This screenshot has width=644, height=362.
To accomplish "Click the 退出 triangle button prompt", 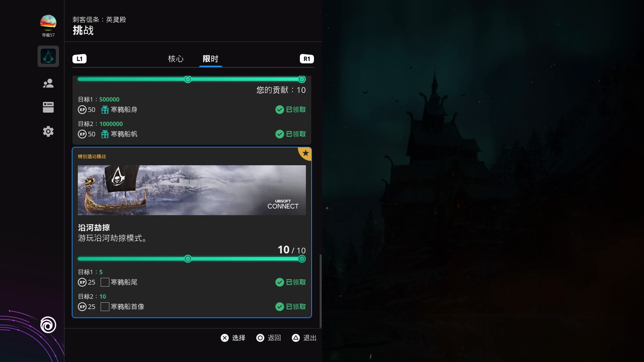I will pyautogui.click(x=296, y=338).
